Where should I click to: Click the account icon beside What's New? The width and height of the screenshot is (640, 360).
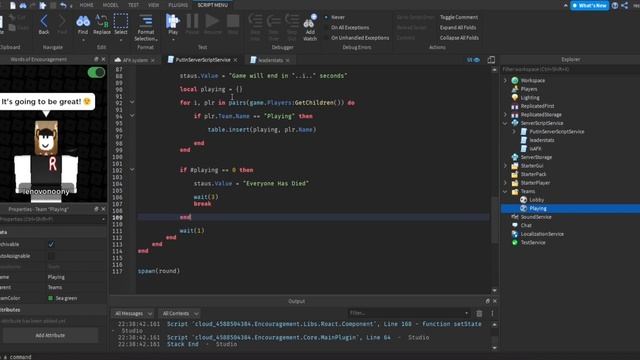point(615,5)
